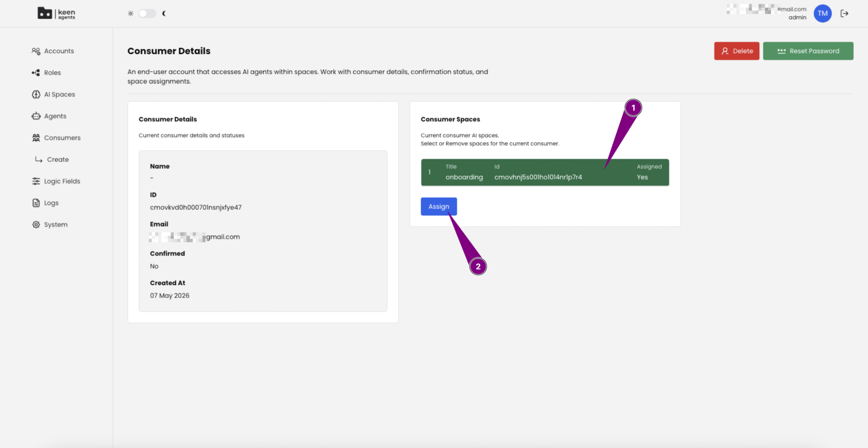Go to Logs page
The height and width of the screenshot is (448, 868).
(51, 203)
